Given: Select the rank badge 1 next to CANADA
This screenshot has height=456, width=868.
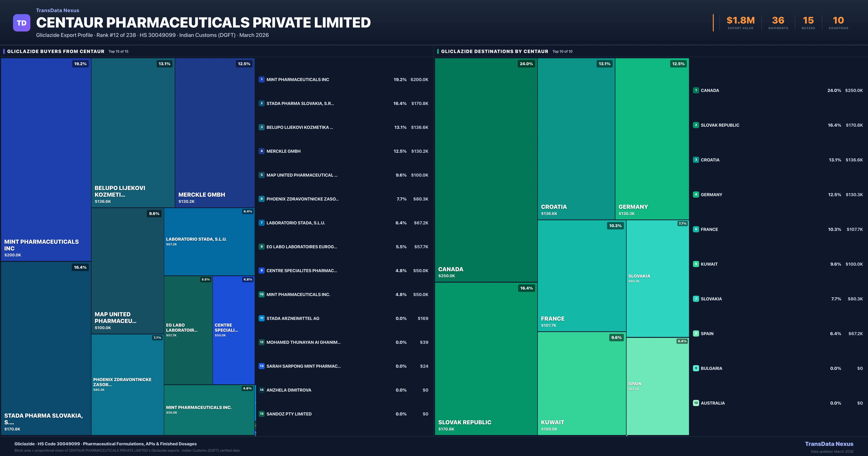Looking at the screenshot, I should click(x=696, y=90).
